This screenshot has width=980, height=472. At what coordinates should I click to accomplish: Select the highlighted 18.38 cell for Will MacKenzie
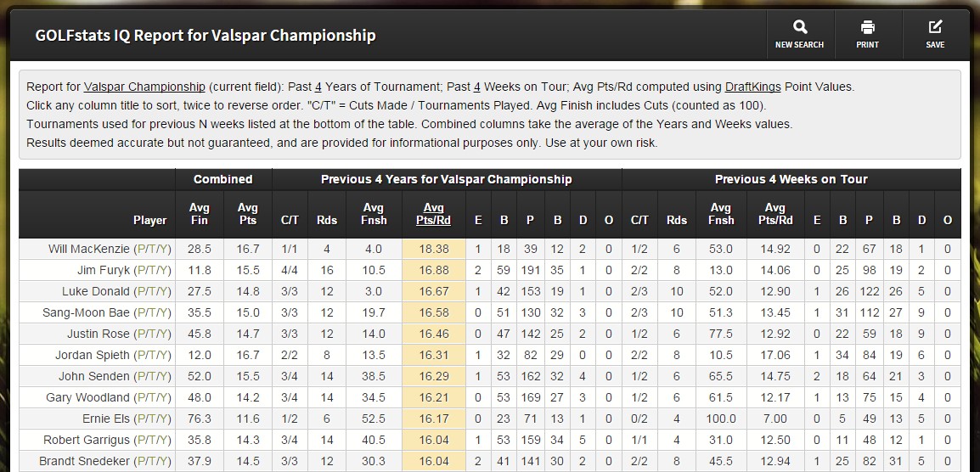[434, 250]
